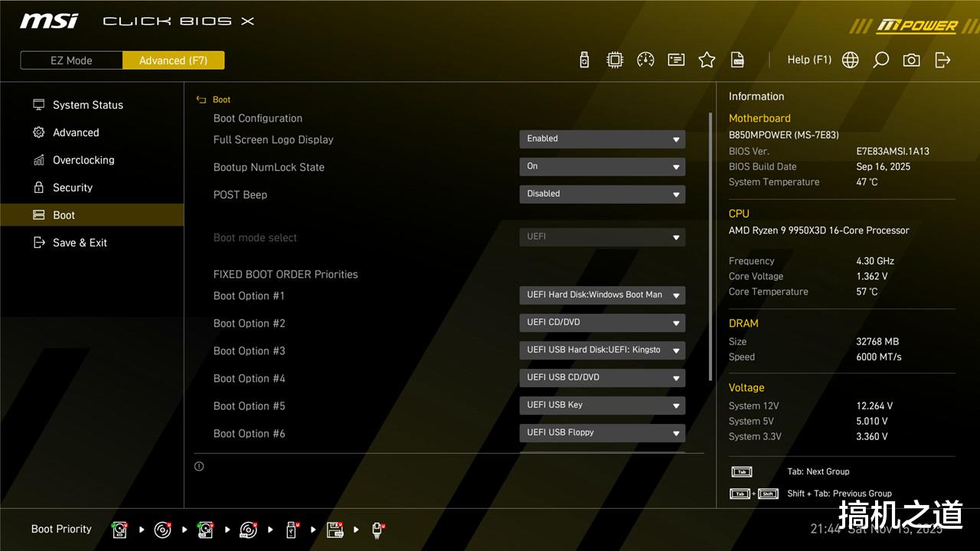
Task: Expand Boot Option #2 UEFI CD/DVD dropdown
Action: point(602,323)
